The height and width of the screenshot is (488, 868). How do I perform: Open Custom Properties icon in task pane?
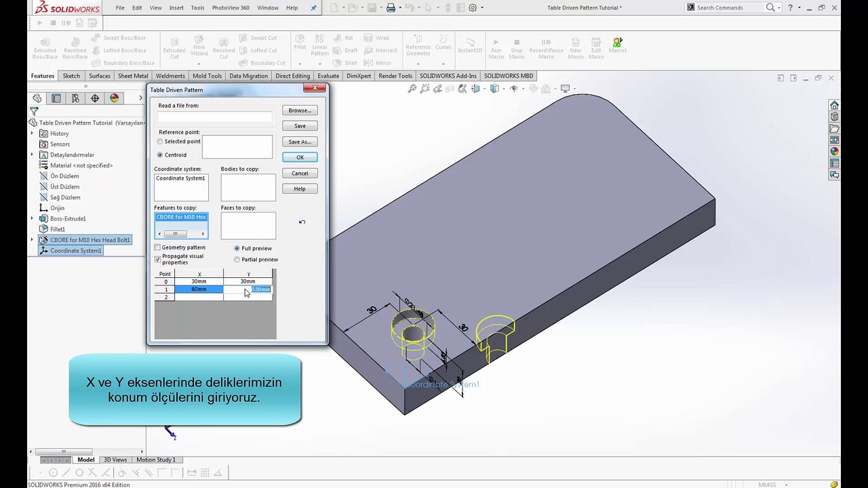coord(834,163)
